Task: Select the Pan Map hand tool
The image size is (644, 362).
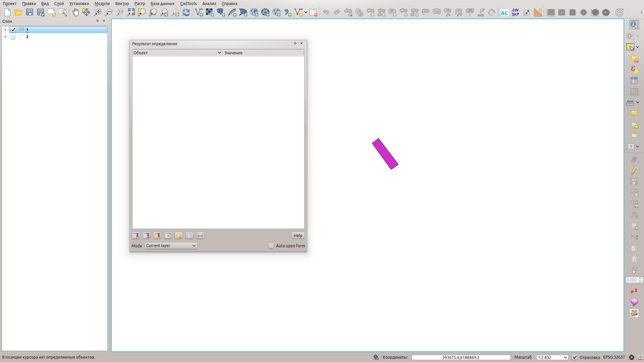Action: point(75,12)
